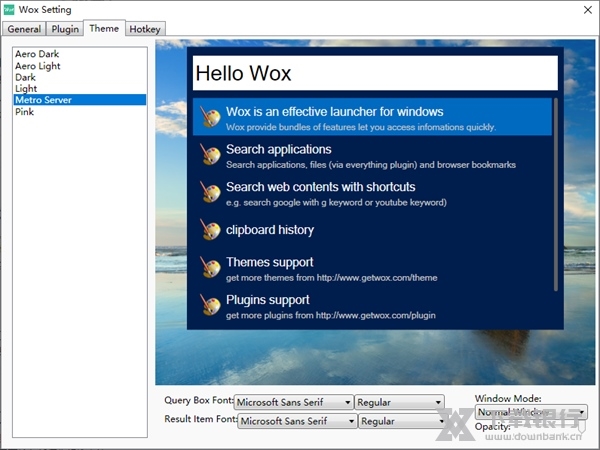The height and width of the screenshot is (450, 600).
Task: Click the clipboard history result icon
Action: (209, 230)
